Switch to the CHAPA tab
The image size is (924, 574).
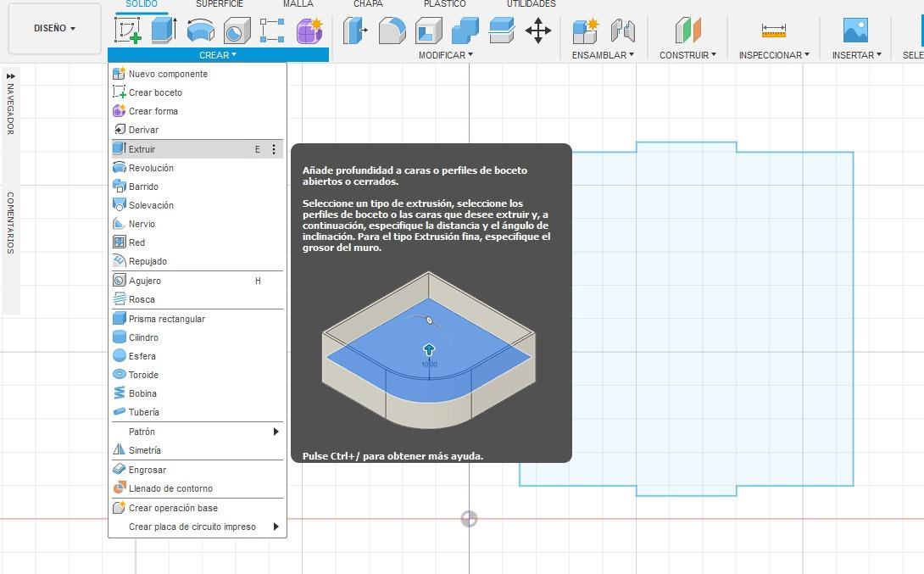[x=368, y=4]
